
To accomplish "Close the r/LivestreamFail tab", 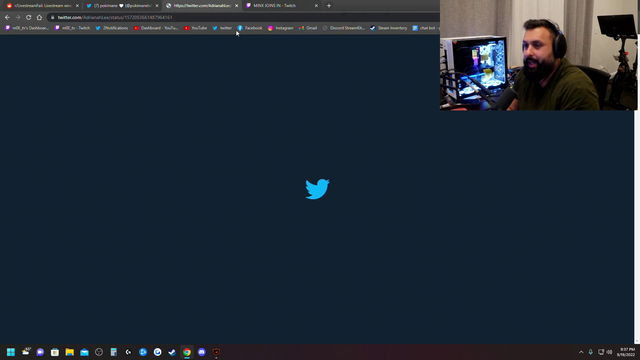I will tap(77, 6).
